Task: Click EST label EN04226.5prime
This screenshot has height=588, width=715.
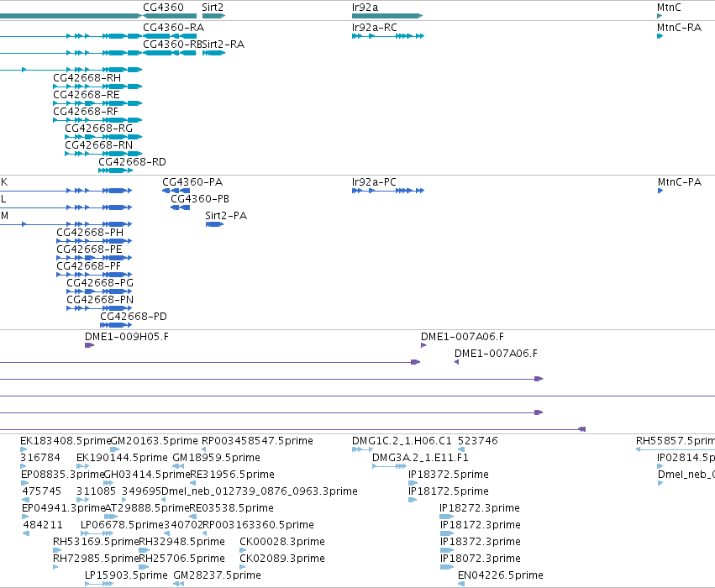Action: (501, 575)
